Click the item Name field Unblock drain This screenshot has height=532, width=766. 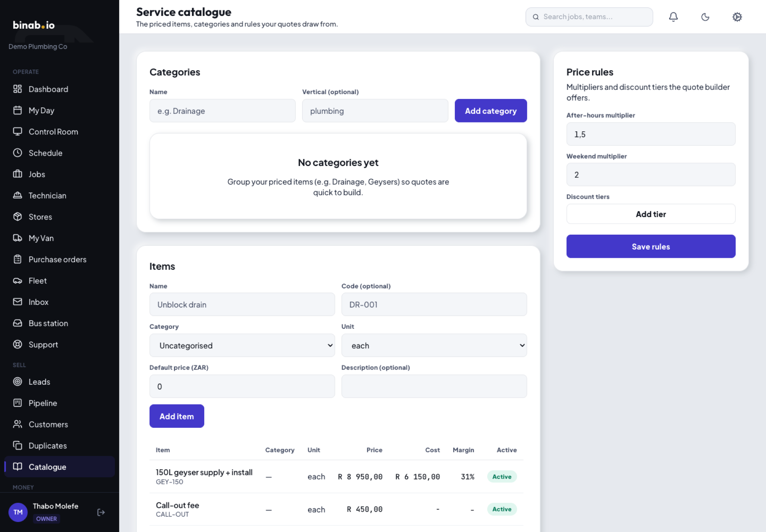tap(242, 305)
